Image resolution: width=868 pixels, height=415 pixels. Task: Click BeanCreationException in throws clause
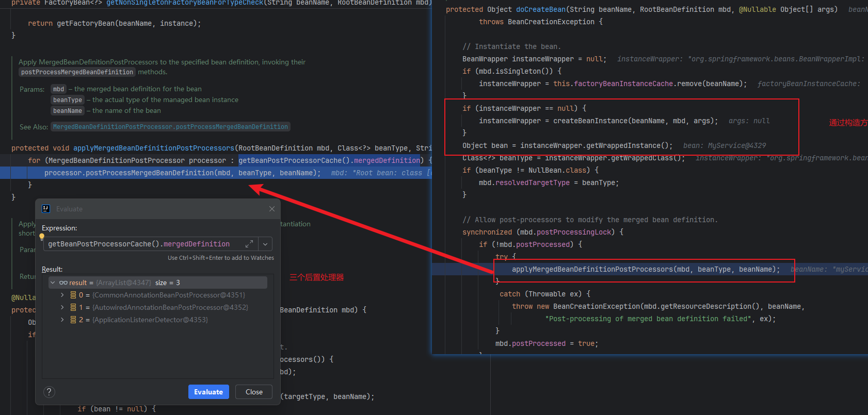[551, 22]
